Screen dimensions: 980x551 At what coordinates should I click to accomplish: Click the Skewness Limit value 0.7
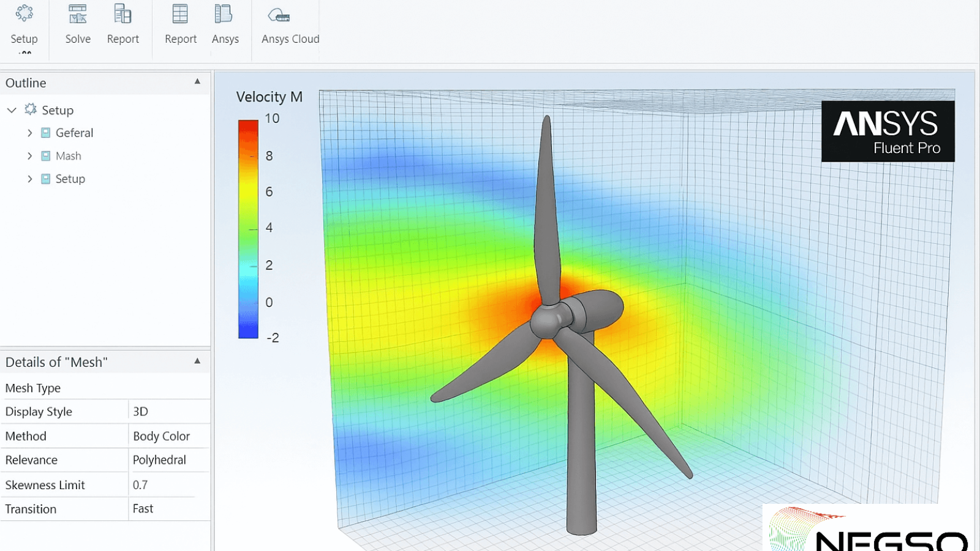[x=140, y=485]
